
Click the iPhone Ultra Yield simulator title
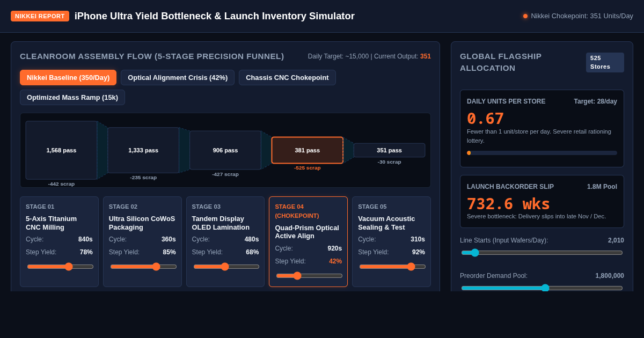point(215,16)
